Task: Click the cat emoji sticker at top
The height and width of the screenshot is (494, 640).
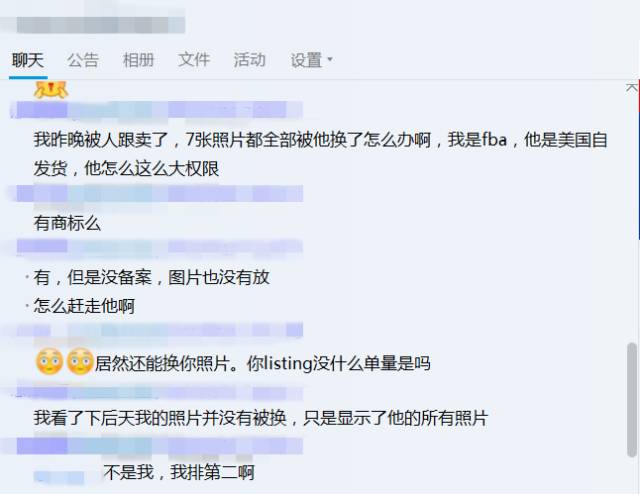Action: [x=51, y=89]
